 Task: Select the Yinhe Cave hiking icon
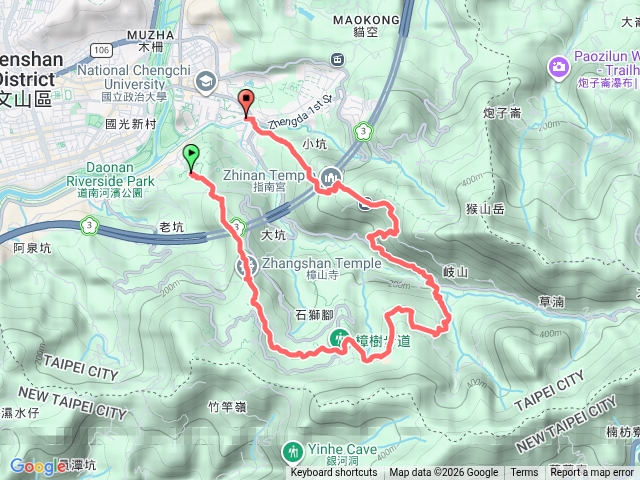pos(292,452)
